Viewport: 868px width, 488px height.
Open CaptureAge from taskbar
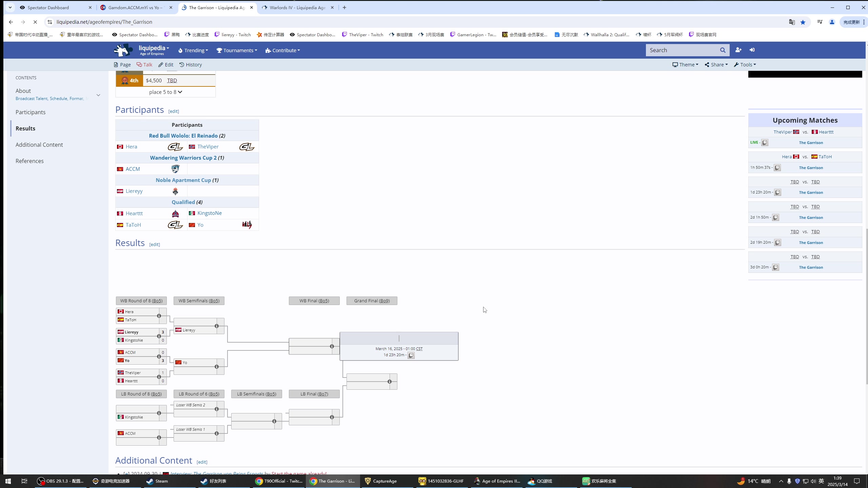point(381,481)
